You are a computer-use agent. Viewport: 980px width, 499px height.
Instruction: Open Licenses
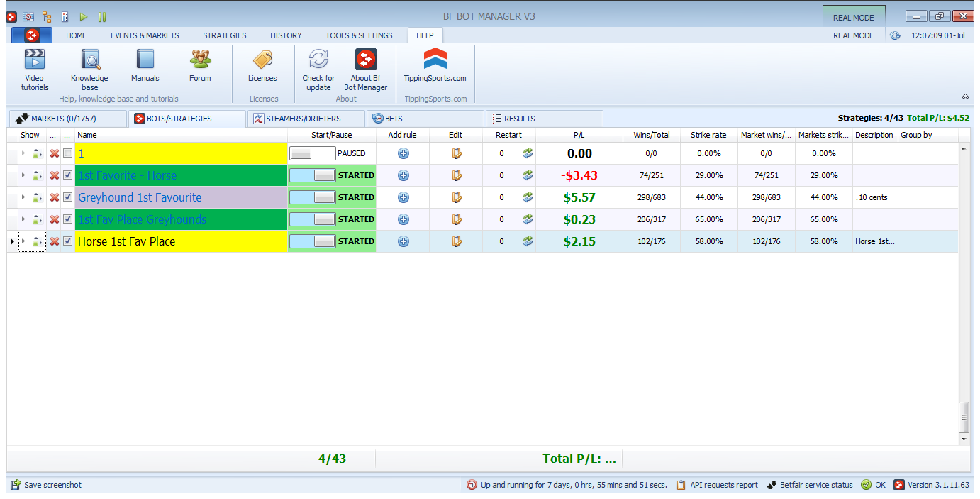[x=262, y=65]
